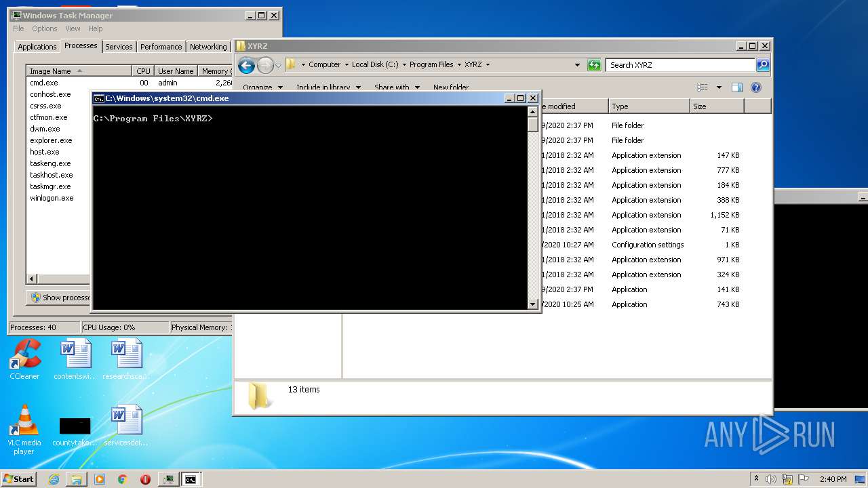868x488 pixels.
Task: Open the More view options dropdown arrow
Action: pyautogui.click(x=719, y=87)
